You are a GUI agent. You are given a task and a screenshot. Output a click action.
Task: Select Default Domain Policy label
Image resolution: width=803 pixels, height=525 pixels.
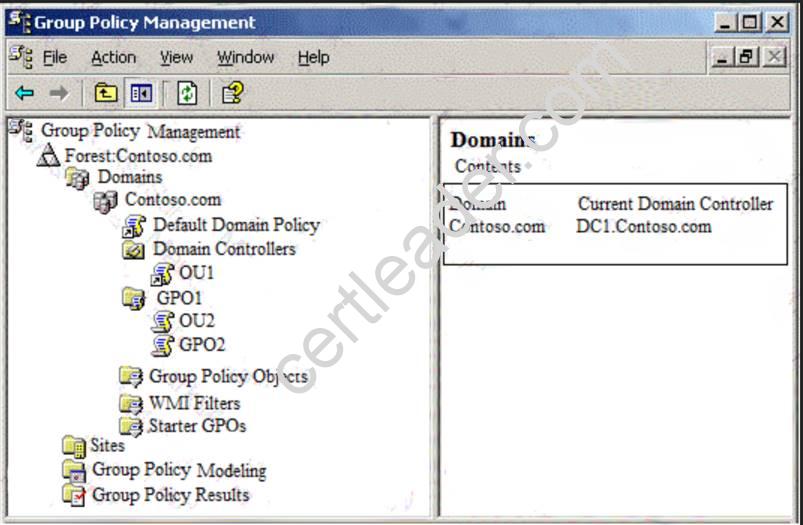[x=237, y=225]
